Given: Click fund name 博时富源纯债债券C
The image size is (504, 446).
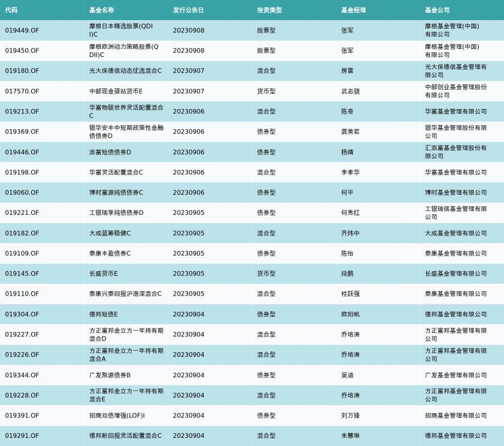Looking at the screenshot, I should click(x=116, y=192).
